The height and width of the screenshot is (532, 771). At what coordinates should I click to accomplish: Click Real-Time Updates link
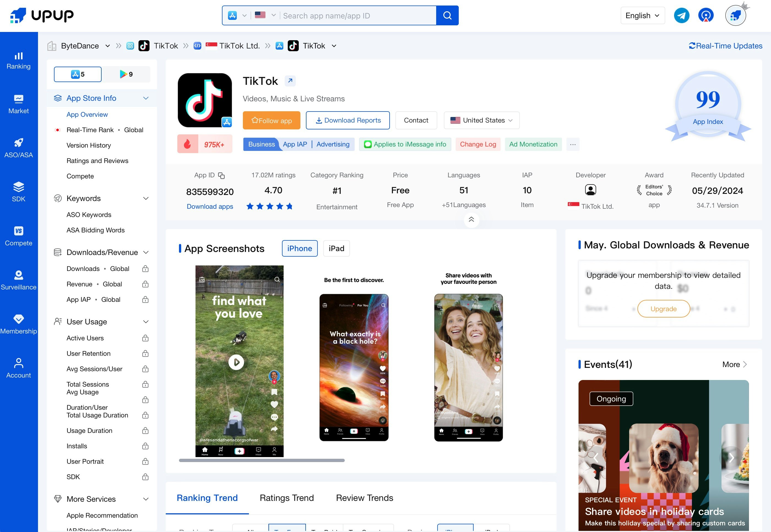[x=725, y=46]
